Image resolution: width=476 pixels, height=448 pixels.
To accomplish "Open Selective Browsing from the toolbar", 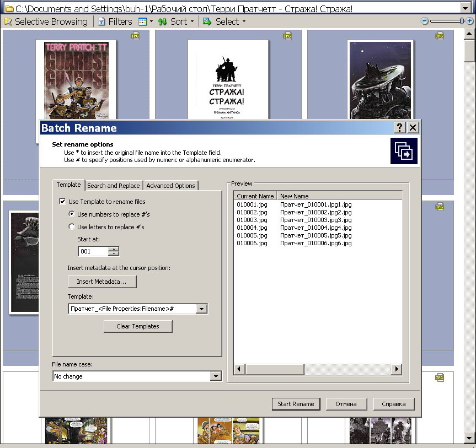I will pos(46,21).
